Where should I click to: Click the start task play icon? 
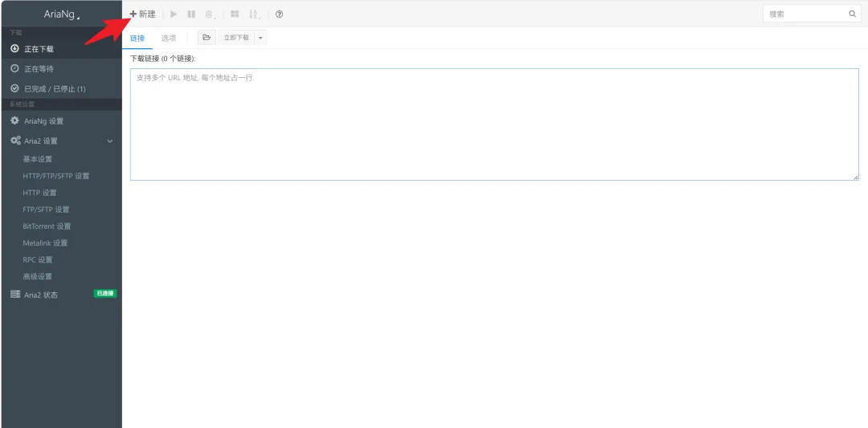click(x=174, y=14)
